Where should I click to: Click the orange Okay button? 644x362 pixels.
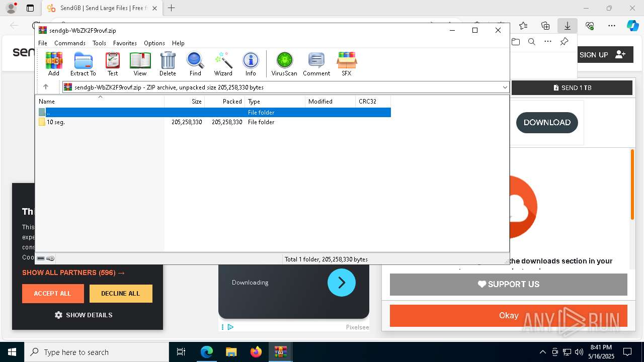509,316
